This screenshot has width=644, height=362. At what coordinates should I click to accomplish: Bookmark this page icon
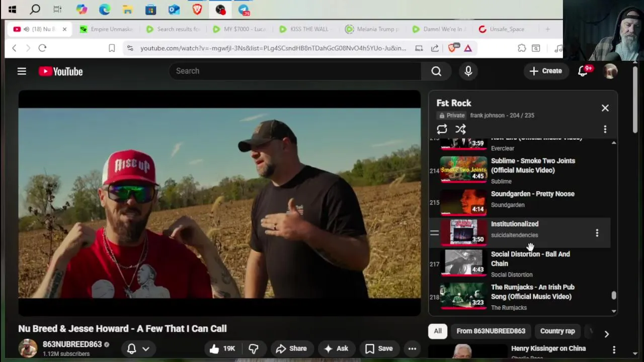pyautogui.click(x=112, y=48)
